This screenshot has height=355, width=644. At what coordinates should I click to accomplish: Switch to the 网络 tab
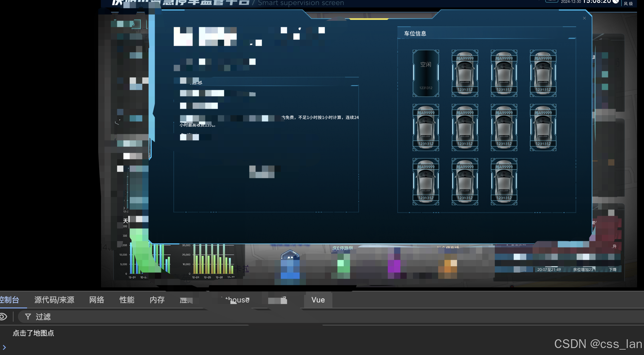point(97,300)
